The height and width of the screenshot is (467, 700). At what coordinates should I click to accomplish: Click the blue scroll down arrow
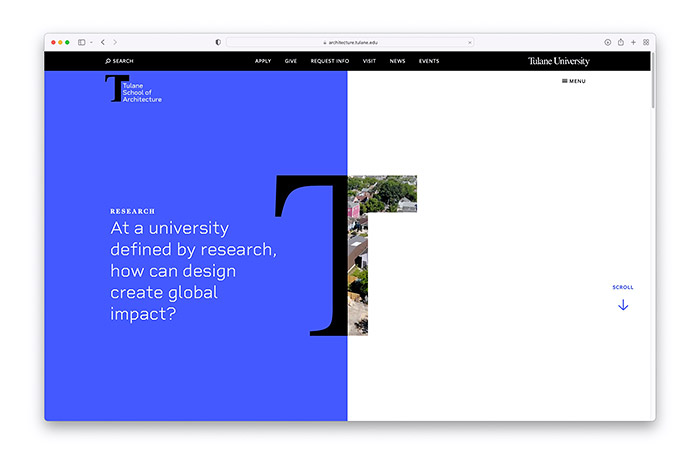pyautogui.click(x=623, y=305)
